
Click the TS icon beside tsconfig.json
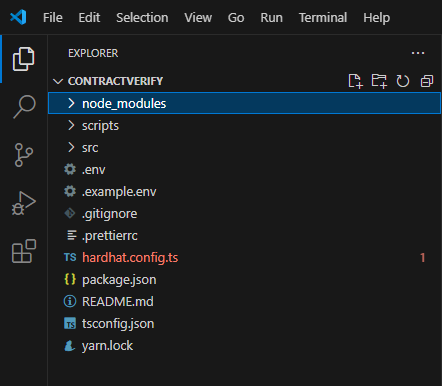(70, 323)
